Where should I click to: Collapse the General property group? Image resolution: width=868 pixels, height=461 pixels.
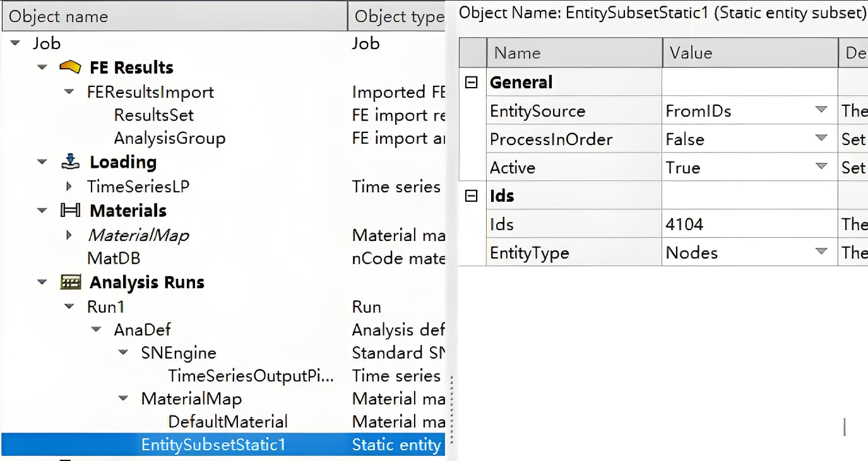472,83
